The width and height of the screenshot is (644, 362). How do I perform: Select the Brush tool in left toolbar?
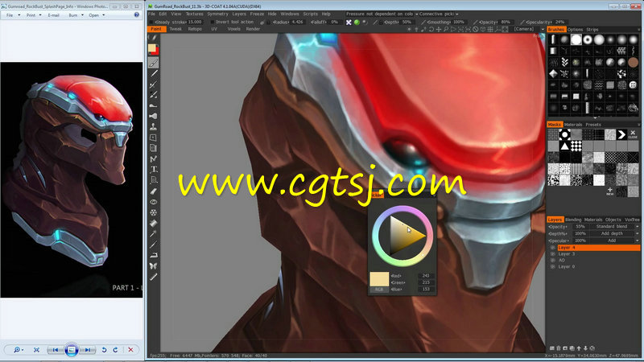point(153,63)
